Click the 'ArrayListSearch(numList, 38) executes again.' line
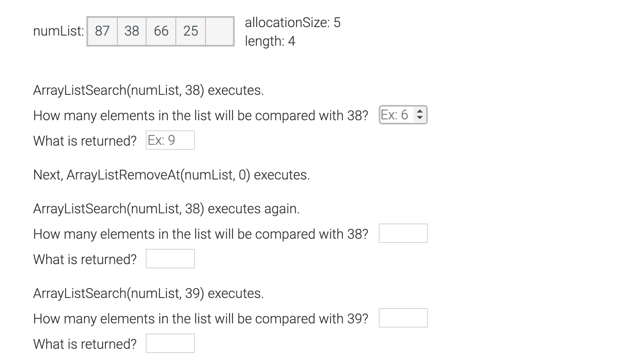 166,209
